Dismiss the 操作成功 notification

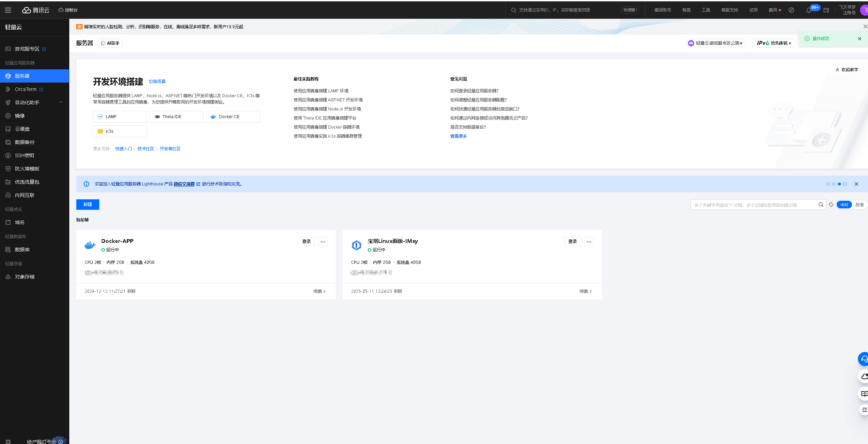tap(860, 39)
